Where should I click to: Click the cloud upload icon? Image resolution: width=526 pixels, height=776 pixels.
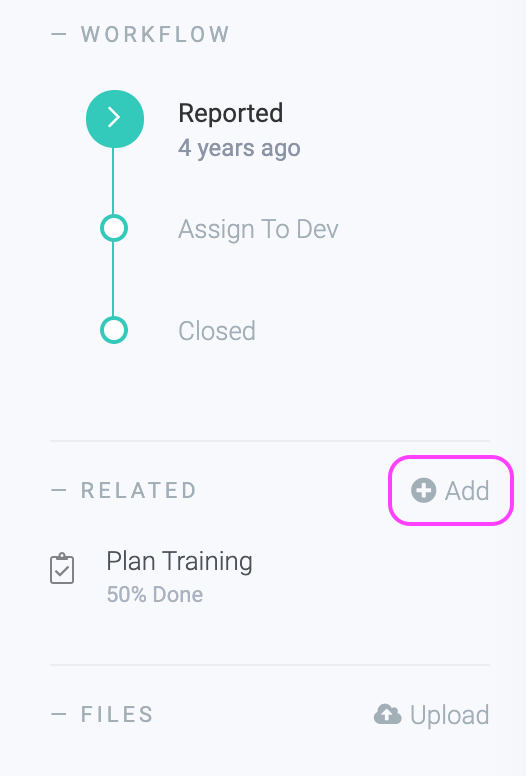(x=387, y=714)
